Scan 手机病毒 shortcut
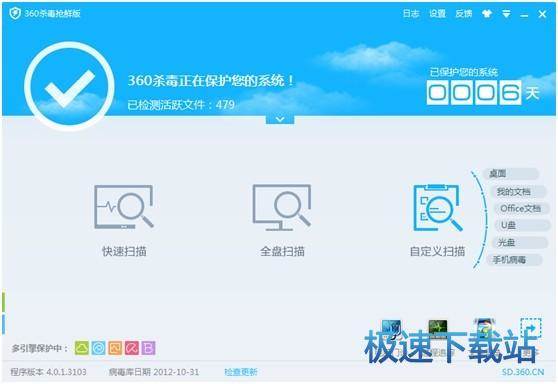558x384 pixels. click(x=515, y=260)
